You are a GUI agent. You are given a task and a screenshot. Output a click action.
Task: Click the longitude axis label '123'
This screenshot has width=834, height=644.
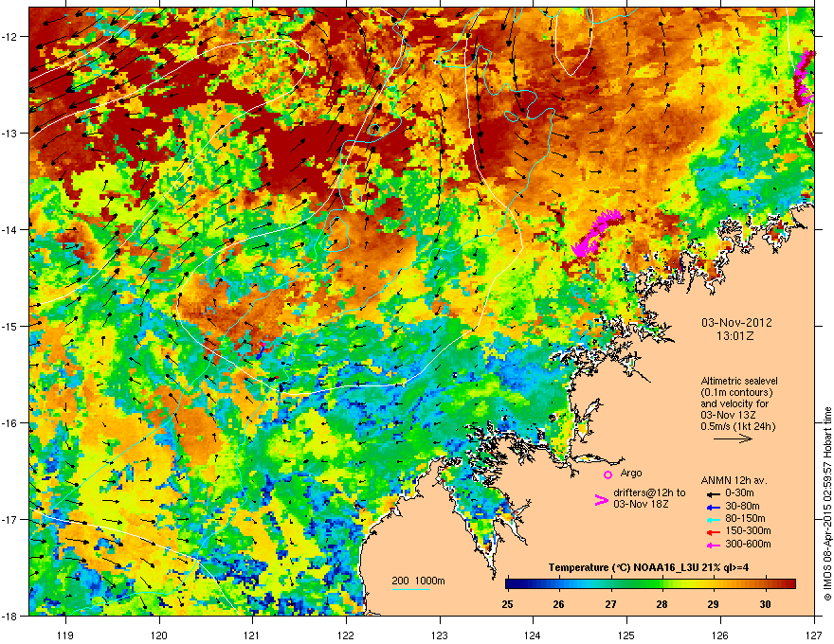(x=440, y=635)
